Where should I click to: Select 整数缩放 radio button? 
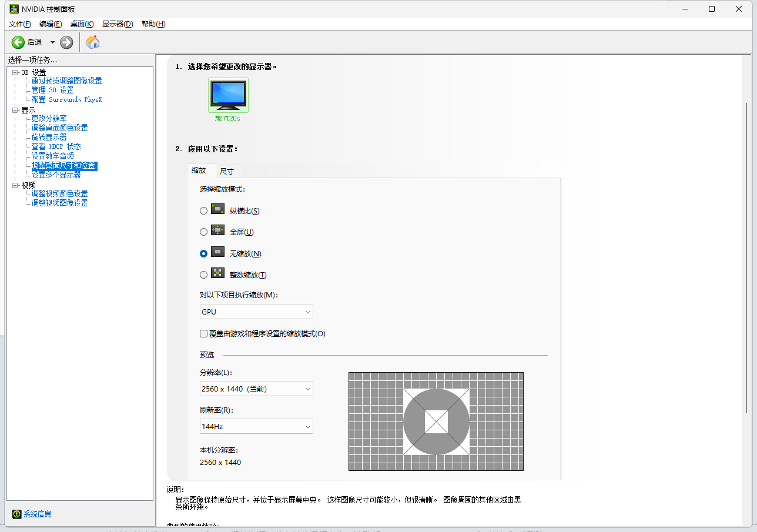point(204,275)
